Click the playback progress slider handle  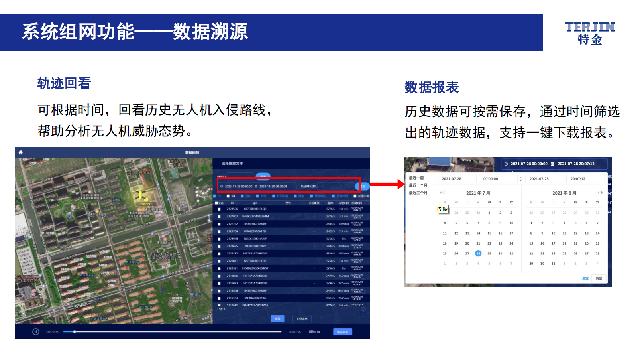[x=75, y=331]
